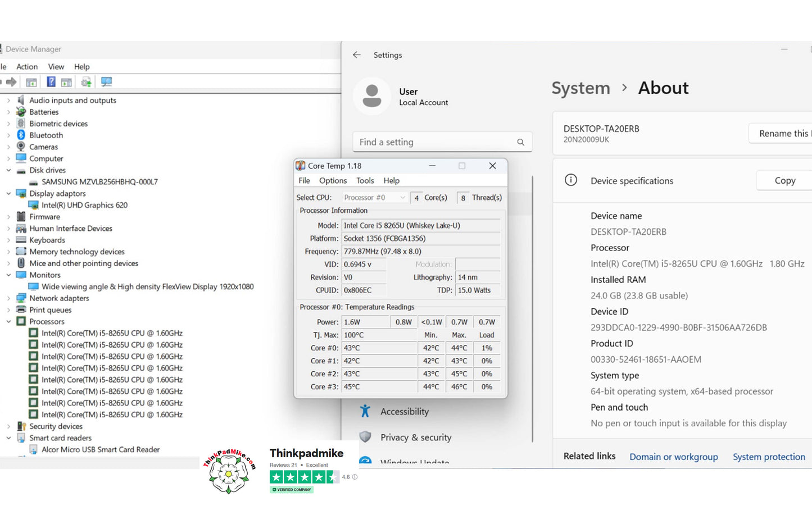The image size is (812, 510).
Task: Select the Batteries category icon
Action: (x=21, y=112)
